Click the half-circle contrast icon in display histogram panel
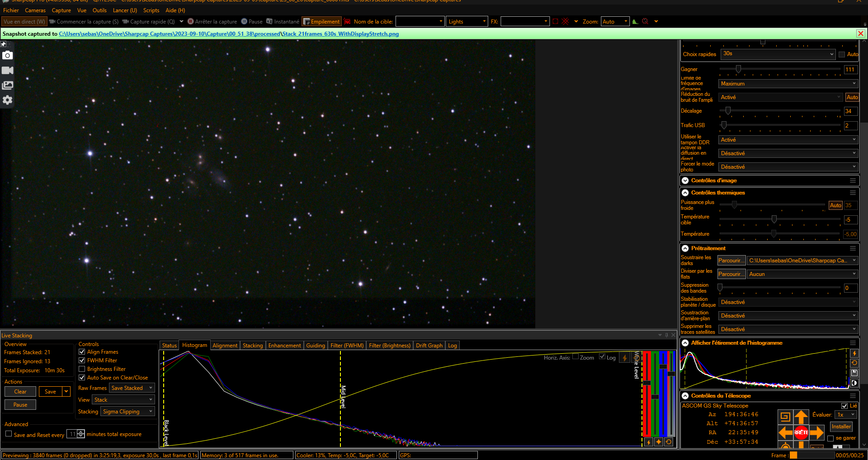868x460 pixels. 854,383
